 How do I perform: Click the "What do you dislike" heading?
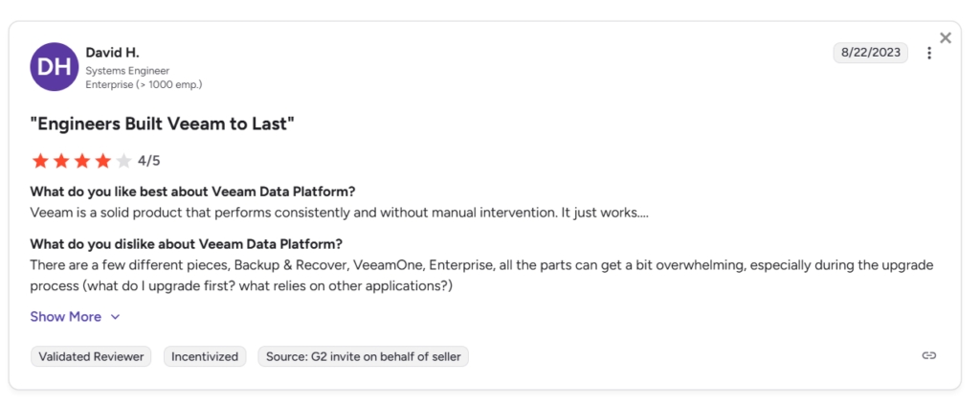point(186,243)
